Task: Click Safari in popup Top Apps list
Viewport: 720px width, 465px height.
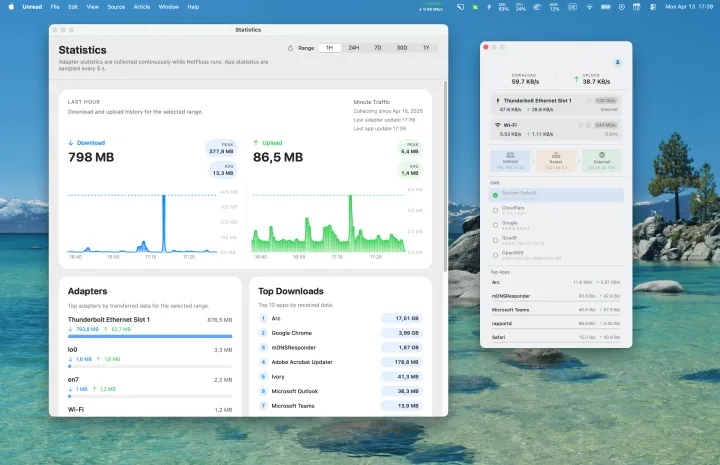Action: click(x=498, y=337)
